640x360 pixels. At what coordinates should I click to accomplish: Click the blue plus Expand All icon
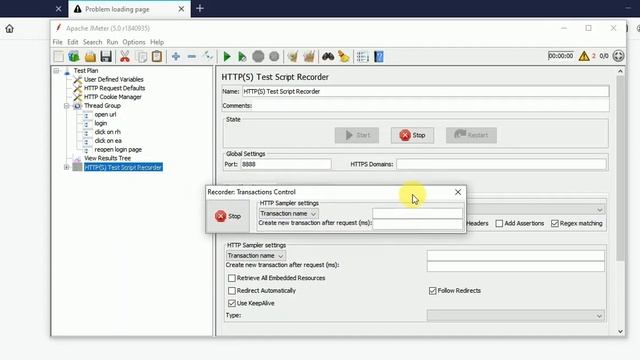(176, 56)
